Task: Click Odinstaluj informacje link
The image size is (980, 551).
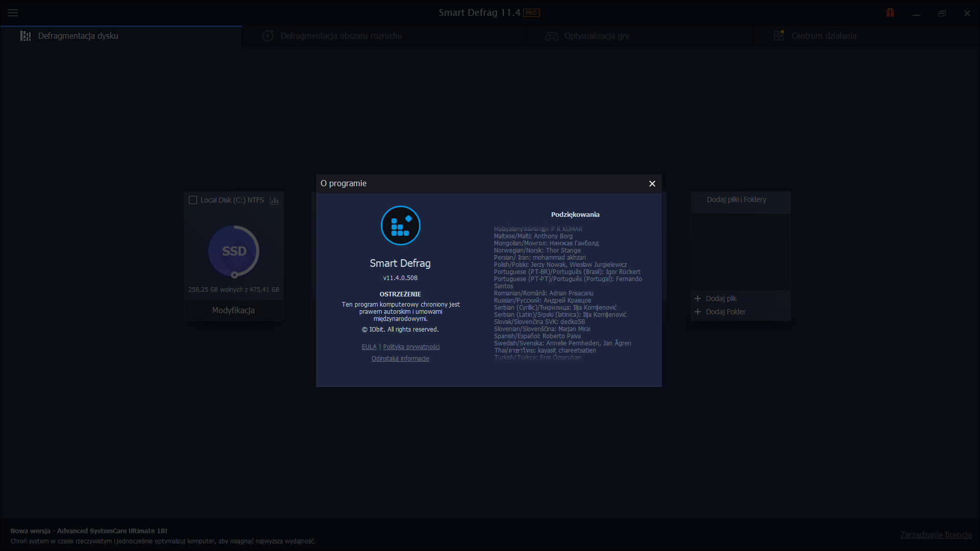Action: click(x=400, y=359)
